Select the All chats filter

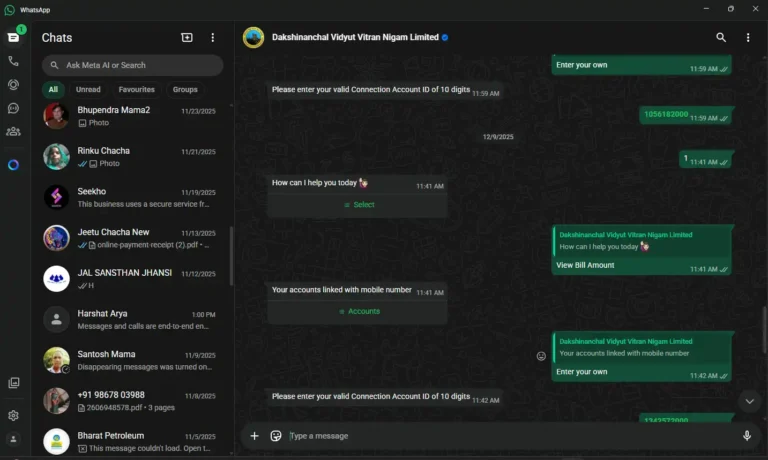click(53, 89)
